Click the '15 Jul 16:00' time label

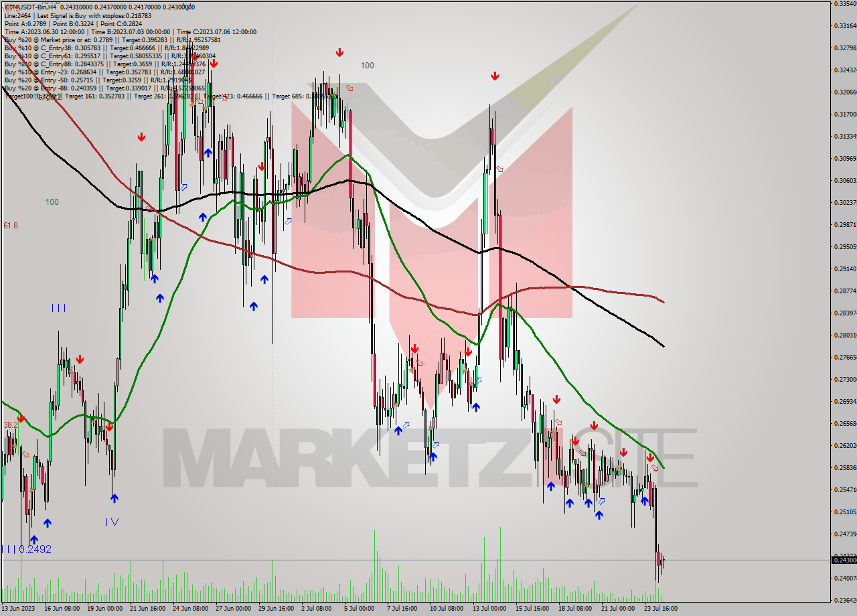click(532, 609)
